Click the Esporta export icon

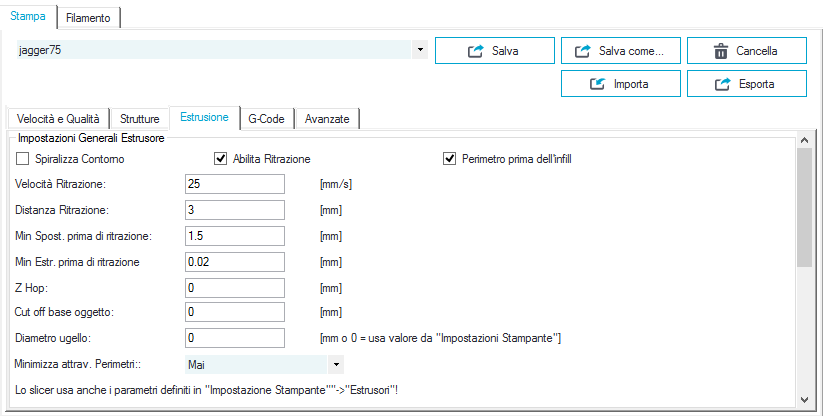pyautogui.click(x=723, y=84)
